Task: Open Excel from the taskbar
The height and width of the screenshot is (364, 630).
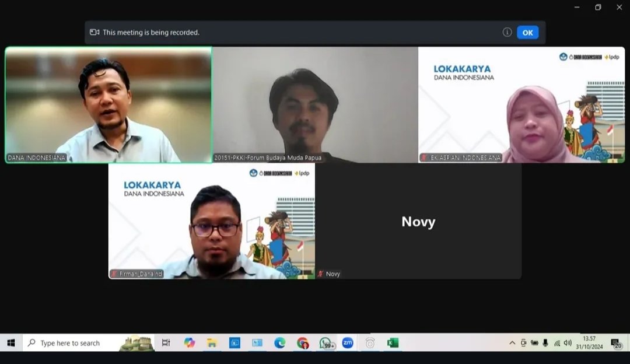Action: [x=393, y=343]
